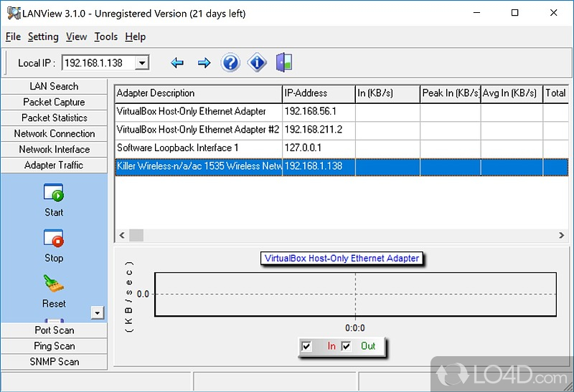Click the Start label in sidebar

pos(54,212)
